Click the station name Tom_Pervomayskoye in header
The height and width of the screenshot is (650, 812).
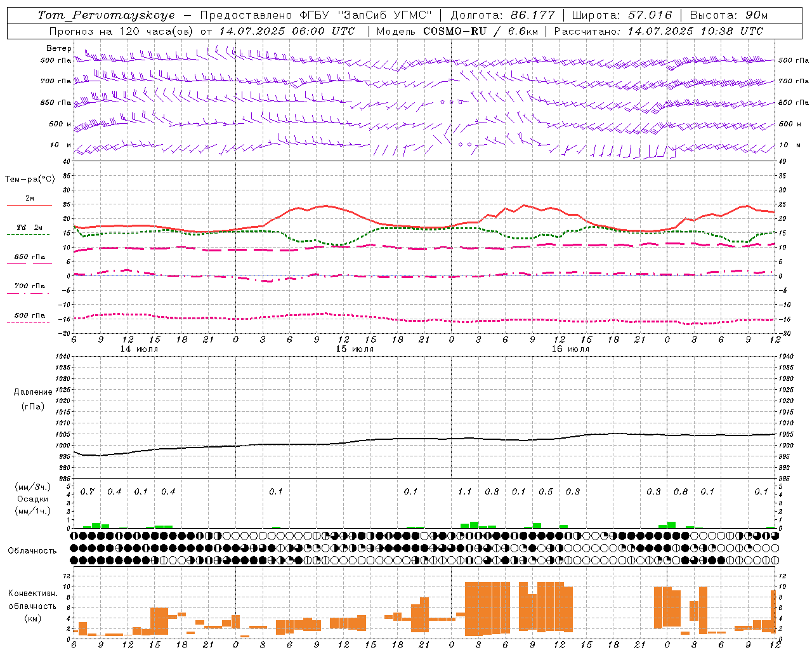click(106, 15)
